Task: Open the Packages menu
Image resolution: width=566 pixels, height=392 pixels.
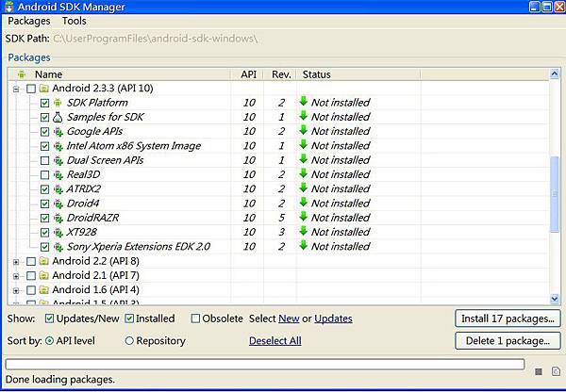Action: tap(29, 21)
